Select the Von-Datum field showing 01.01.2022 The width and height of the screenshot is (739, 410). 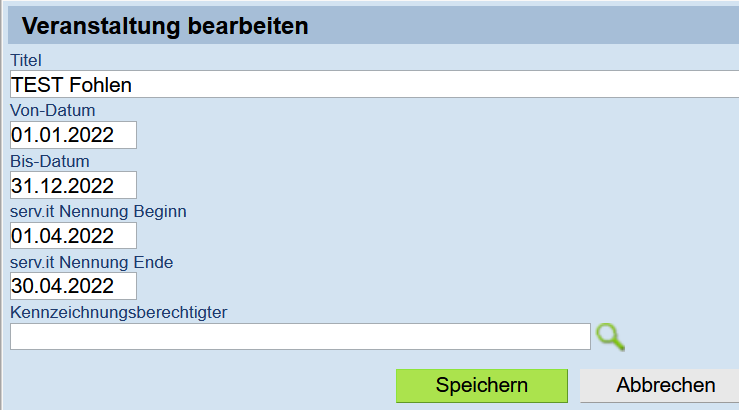tap(74, 135)
